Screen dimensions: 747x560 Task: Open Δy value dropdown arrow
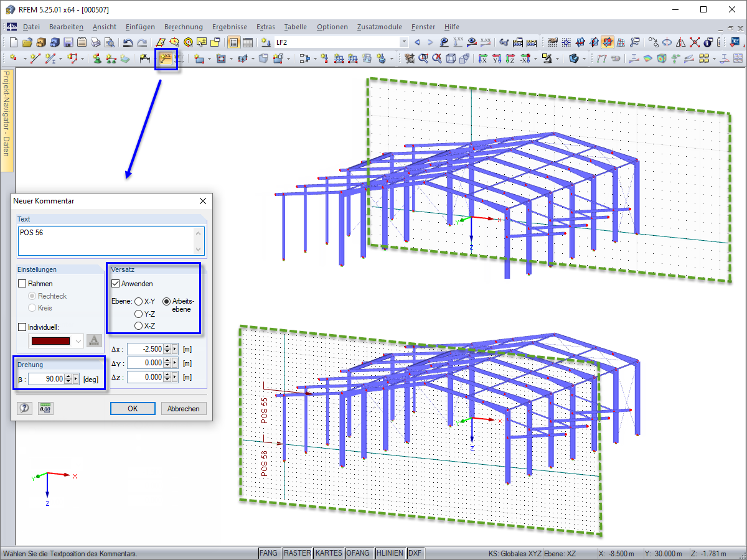point(174,363)
